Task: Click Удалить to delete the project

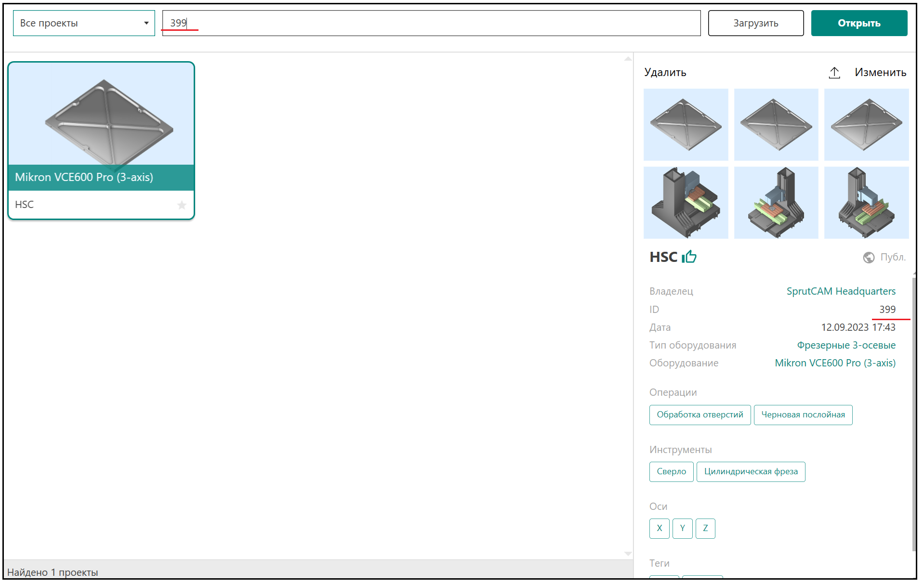Action: point(665,73)
